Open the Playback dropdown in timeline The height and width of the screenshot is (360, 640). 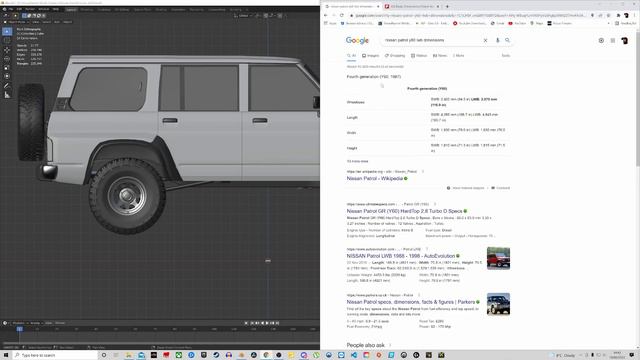(x=19, y=323)
